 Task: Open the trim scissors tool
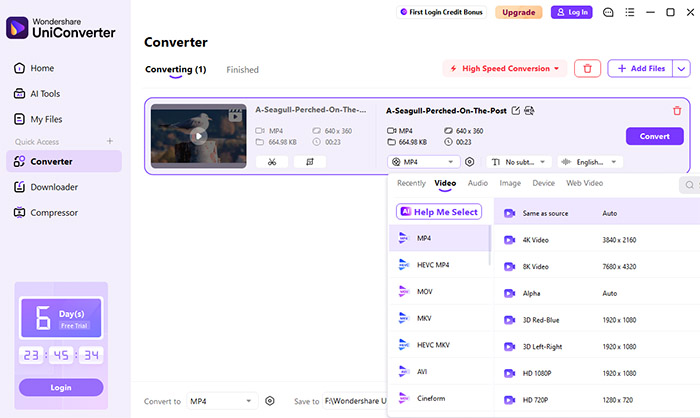click(272, 162)
